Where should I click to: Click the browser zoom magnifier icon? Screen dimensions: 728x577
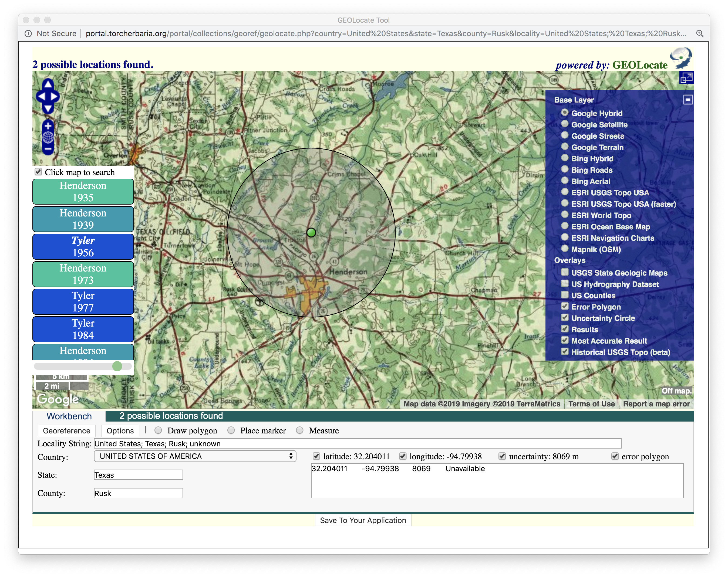click(699, 33)
